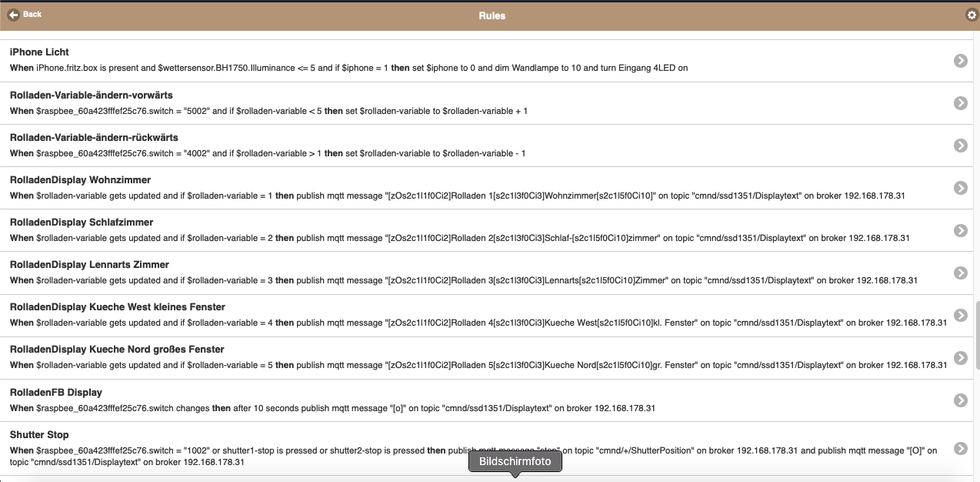The width and height of the screenshot is (980, 482).
Task: Click the rolladen-variable = 2 rule description
Action: [x=460, y=238]
